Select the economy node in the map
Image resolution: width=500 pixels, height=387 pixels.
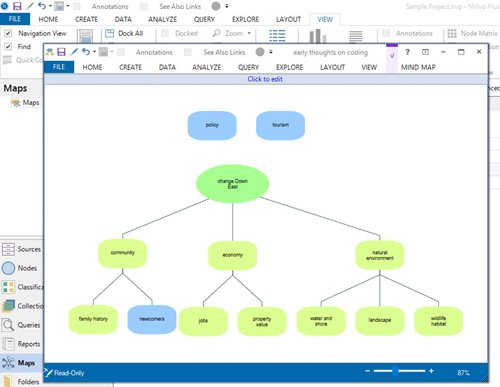click(232, 255)
